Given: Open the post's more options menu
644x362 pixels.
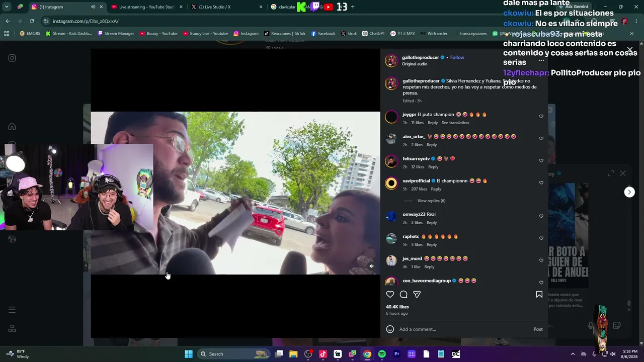Looking at the screenshot, I should (x=541, y=60).
